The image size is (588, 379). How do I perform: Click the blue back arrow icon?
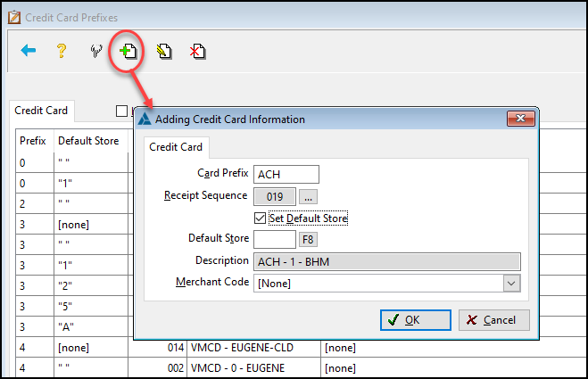[29, 50]
